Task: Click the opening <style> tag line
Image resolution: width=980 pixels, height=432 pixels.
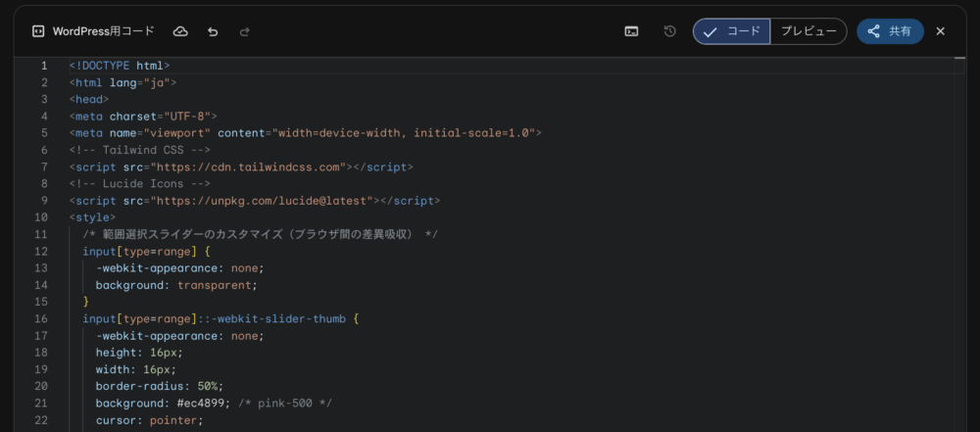Action: (92, 217)
